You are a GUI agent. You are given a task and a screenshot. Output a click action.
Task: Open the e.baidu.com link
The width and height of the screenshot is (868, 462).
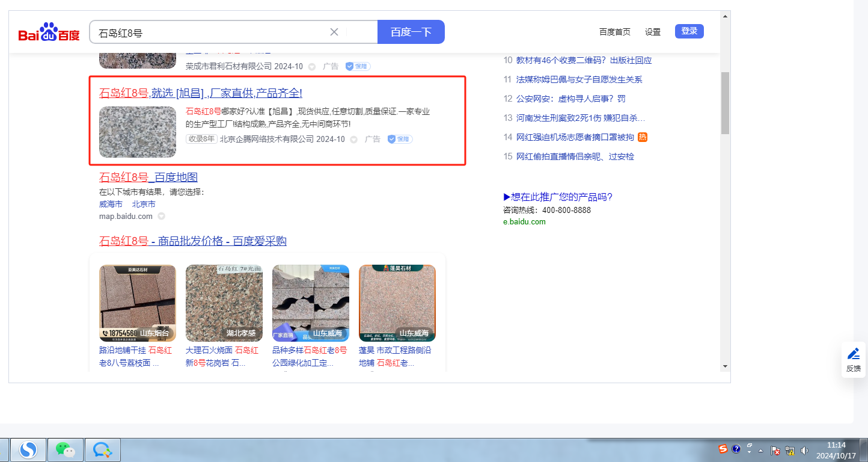click(x=524, y=221)
